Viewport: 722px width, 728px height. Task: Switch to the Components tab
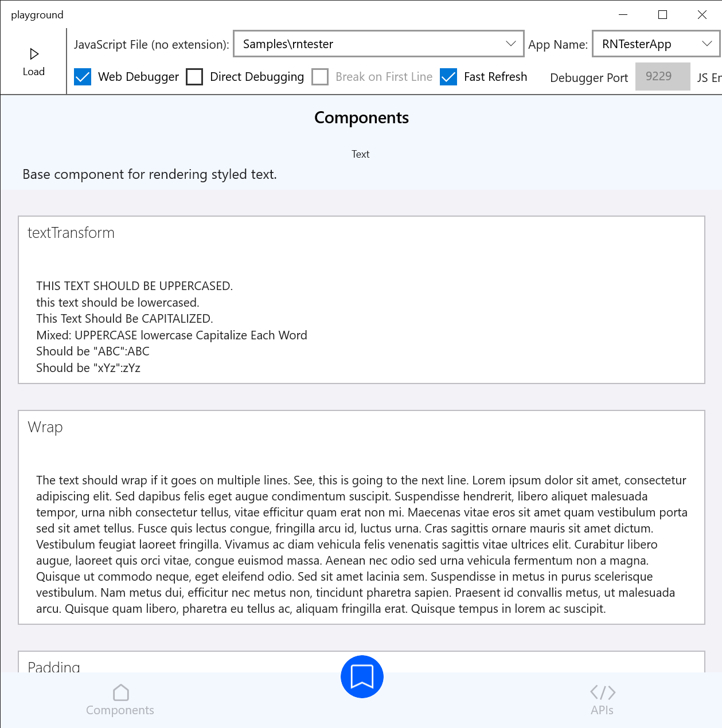point(120,700)
